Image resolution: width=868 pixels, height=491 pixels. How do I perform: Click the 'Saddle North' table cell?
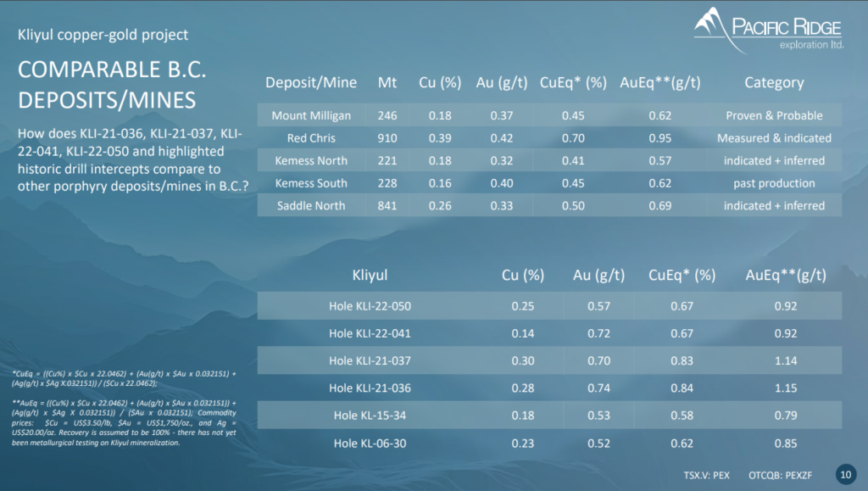pyautogui.click(x=311, y=205)
